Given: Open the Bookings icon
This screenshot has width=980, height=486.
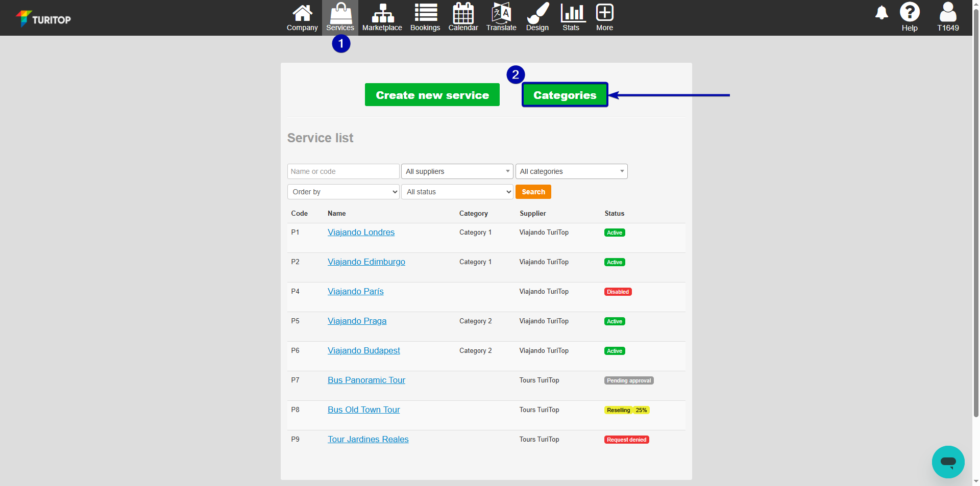Looking at the screenshot, I should 425,17.
